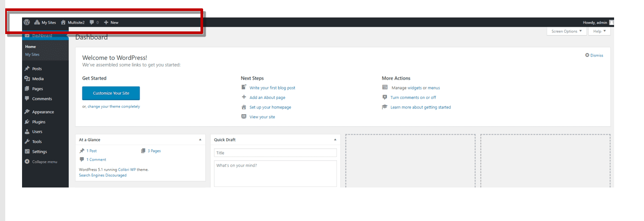The height and width of the screenshot is (221, 644).
Task: Click the Customize Your Site button
Action: pos(111,93)
